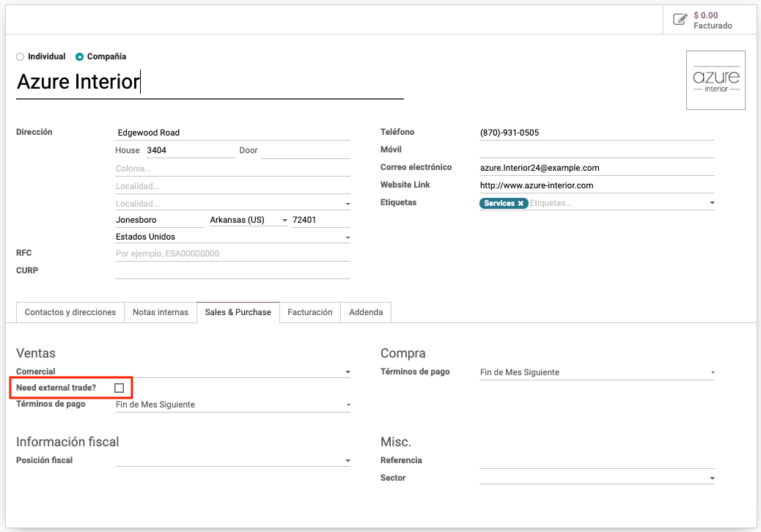Open the Estados Unidos country dropdown
The height and width of the screenshot is (532, 761).
point(348,237)
